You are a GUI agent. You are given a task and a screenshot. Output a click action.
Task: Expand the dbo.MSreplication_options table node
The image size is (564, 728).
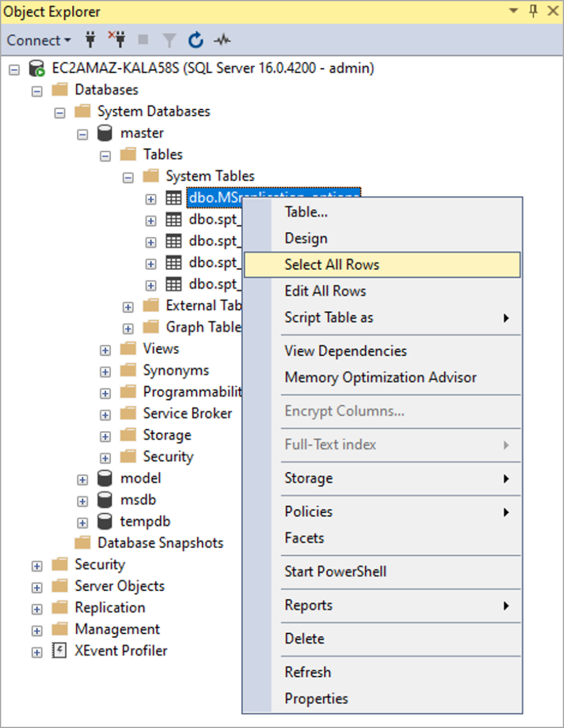point(151,199)
